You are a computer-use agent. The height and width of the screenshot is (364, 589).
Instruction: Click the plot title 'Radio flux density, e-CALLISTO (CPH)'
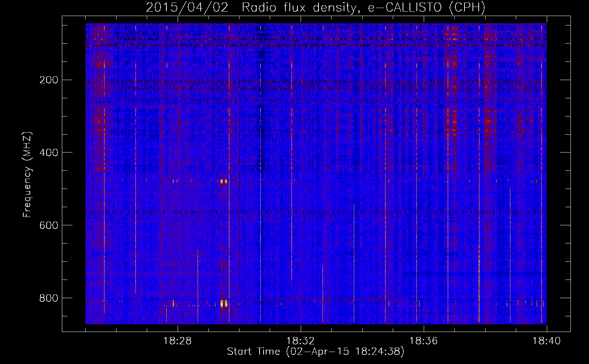click(x=363, y=8)
